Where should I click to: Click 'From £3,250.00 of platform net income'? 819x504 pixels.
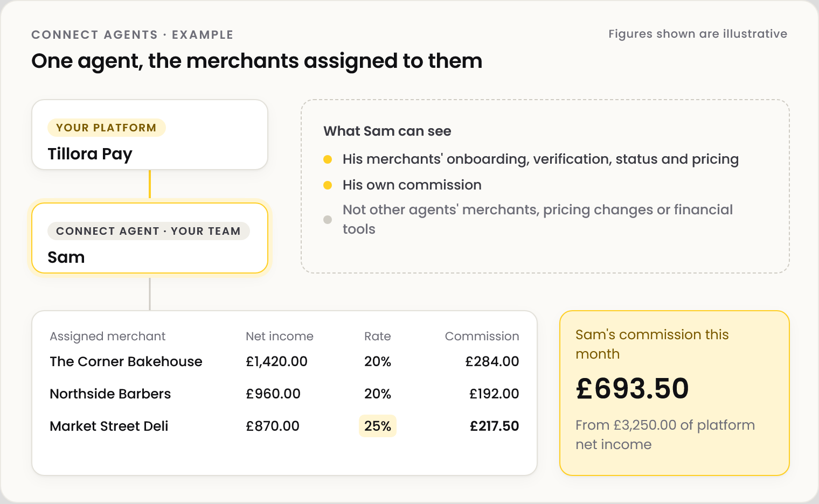click(665, 435)
